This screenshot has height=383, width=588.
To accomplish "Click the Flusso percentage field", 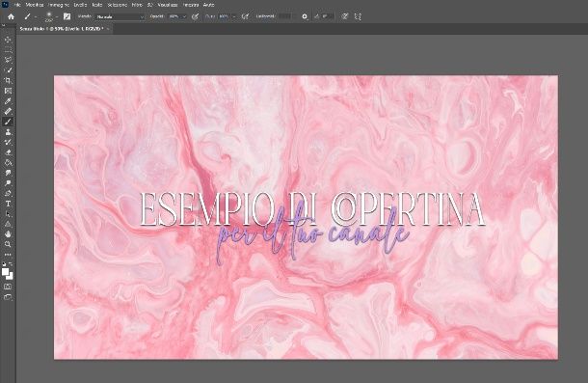I will click(x=224, y=17).
